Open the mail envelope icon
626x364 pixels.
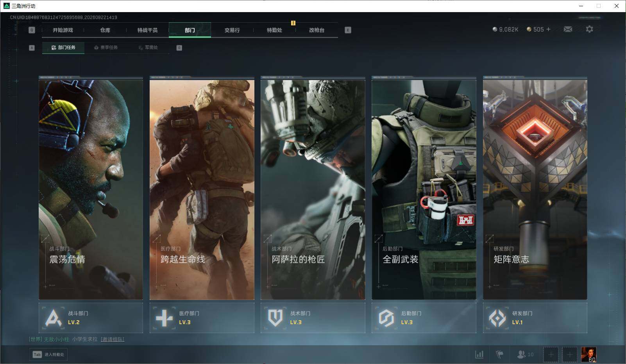pos(568,29)
